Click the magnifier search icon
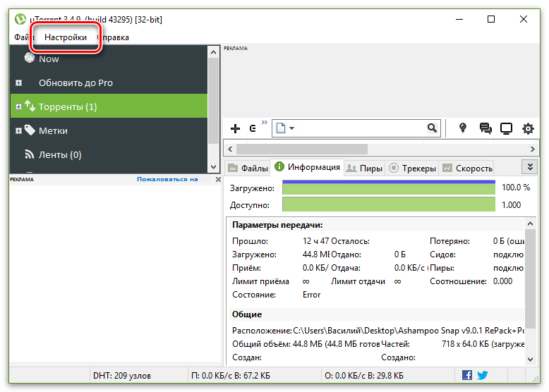Image resolution: width=549 pixels, height=392 pixels. pos(432,128)
